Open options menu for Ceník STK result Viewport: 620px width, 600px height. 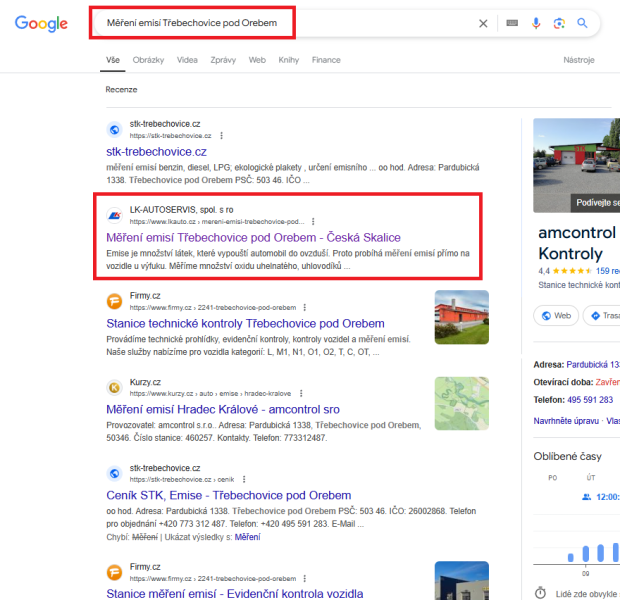(x=244, y=479)
